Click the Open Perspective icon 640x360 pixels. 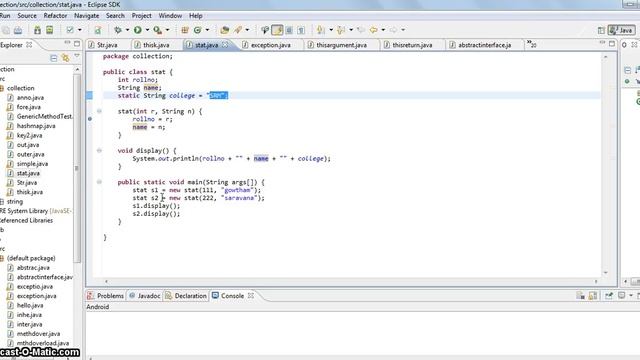click(x=601, y=30)
